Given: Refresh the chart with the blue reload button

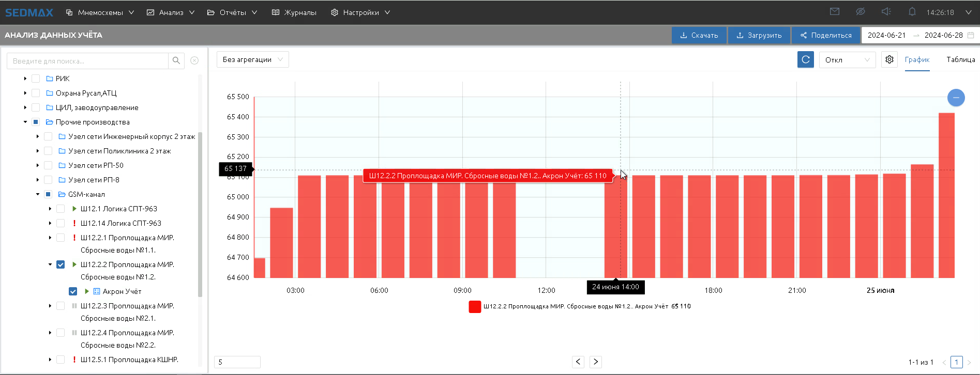Looking at the screenshot, I should pyautogui.click(x=805, y=60).
